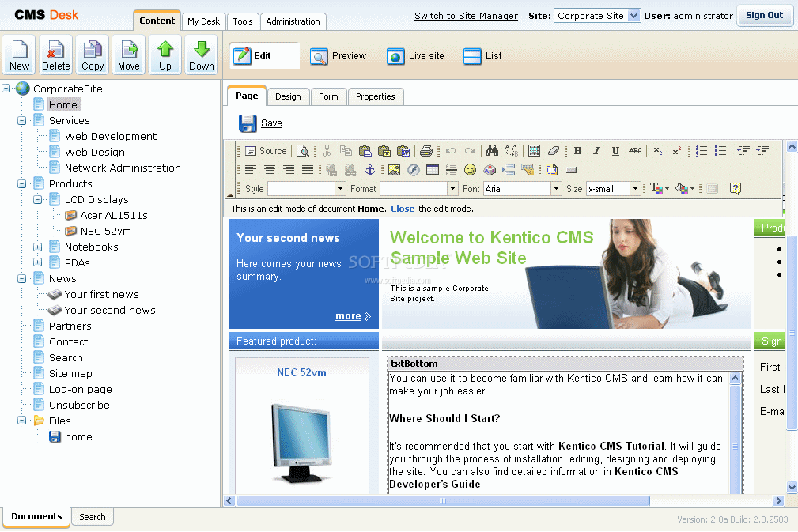This screenshot has width=798, height=532.
Task: Click the Move document icon
Action: [129, 55]
